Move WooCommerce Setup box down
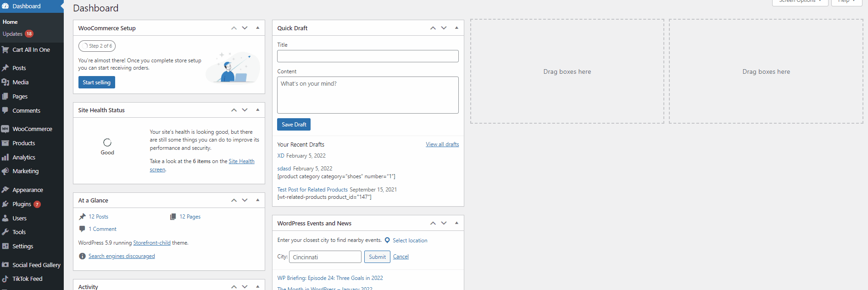The image size is (868, 290). tap(245, 28)
